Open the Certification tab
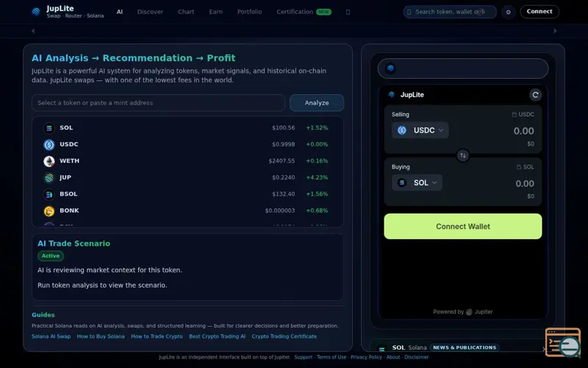Image resolution: width=588 pixels, height=368 pixels. pos(295,12)
